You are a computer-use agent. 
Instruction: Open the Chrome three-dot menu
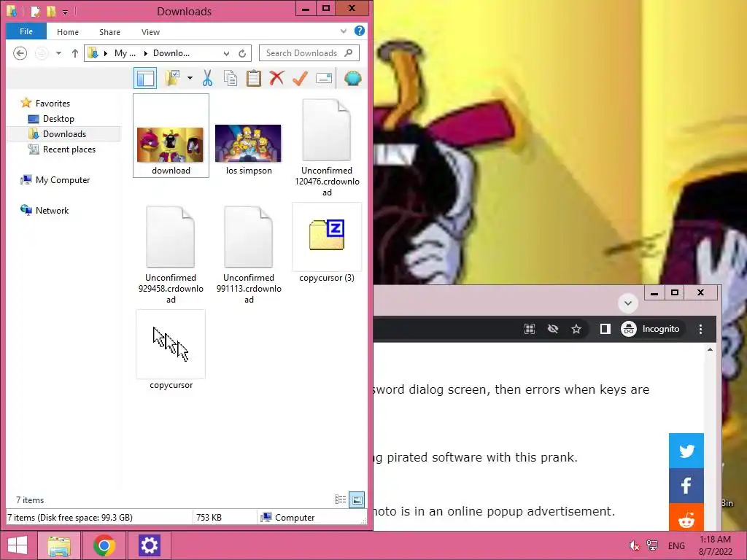click(700, 329)
